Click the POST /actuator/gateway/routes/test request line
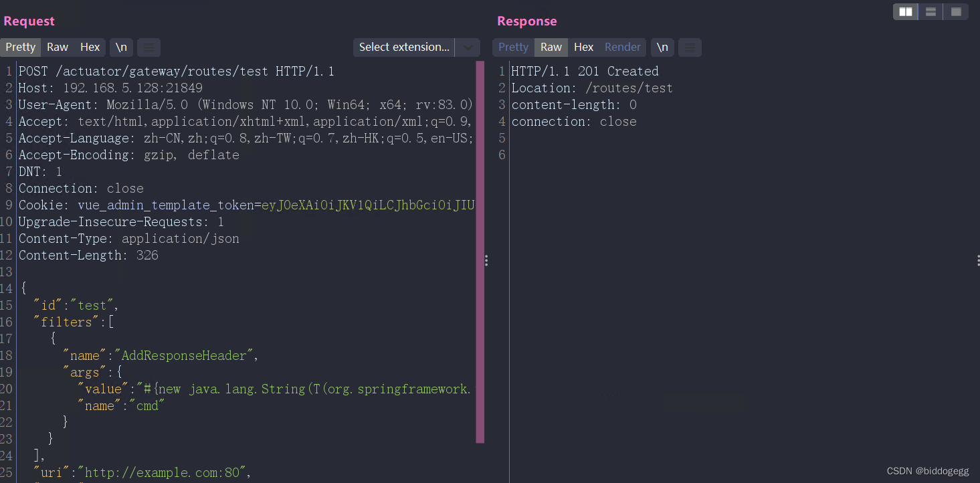980x483 pixels. click(x=176, y=71)
